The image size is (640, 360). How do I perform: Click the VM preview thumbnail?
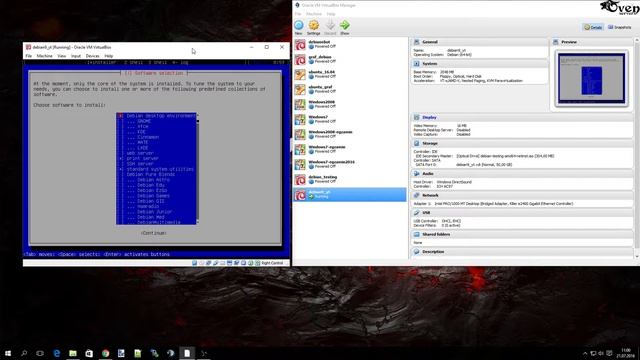point(591,78)
